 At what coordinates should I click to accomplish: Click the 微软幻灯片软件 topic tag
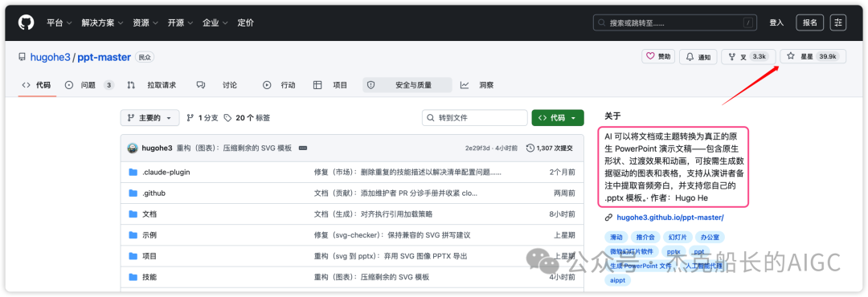point(632,252)
